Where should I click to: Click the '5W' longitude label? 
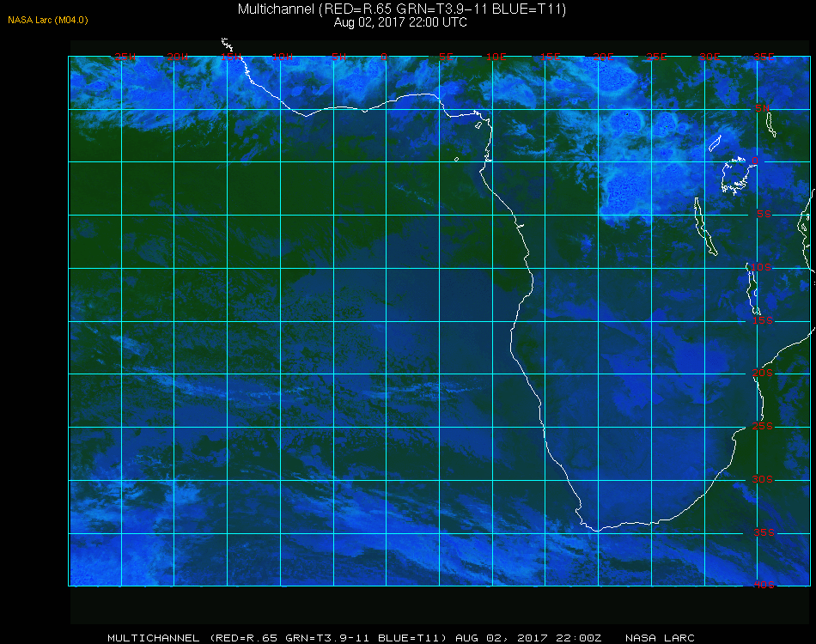tap(338, 57)
